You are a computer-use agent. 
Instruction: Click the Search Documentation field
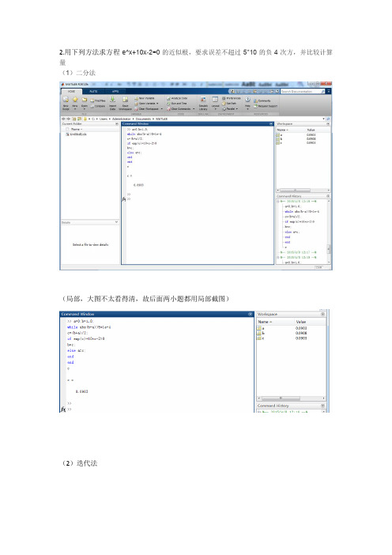coord(301,92)
